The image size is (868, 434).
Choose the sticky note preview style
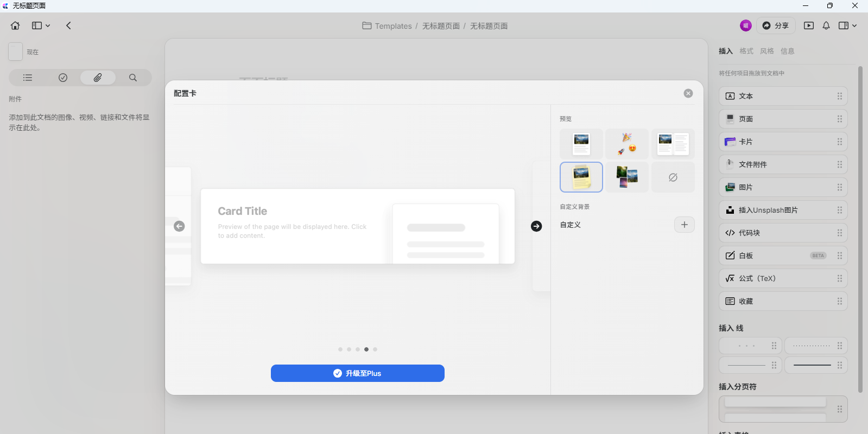581,177
